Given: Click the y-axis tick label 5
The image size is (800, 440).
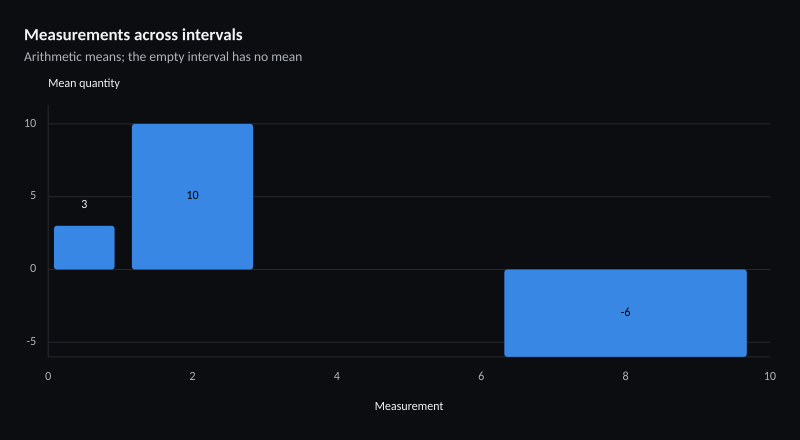Looking at the screenshot, I should pyautogui.click(x=33, y=196).
